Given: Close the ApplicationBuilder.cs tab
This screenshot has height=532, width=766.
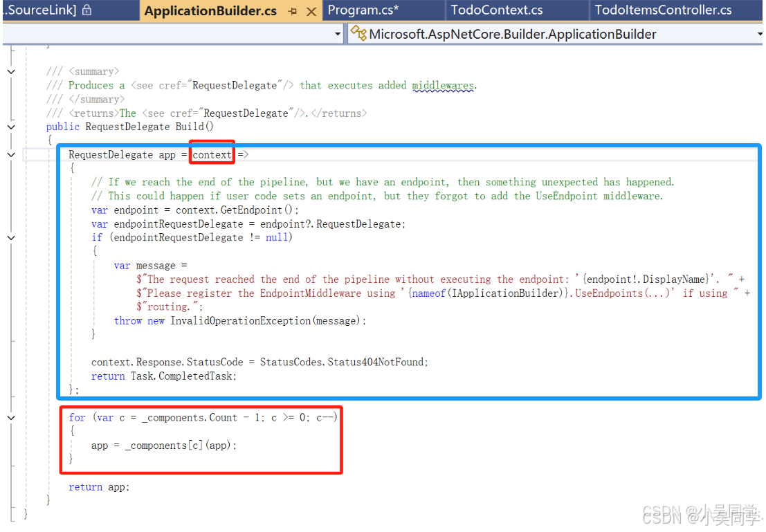Looking at the screenshot, I should [x=311, y=11].
